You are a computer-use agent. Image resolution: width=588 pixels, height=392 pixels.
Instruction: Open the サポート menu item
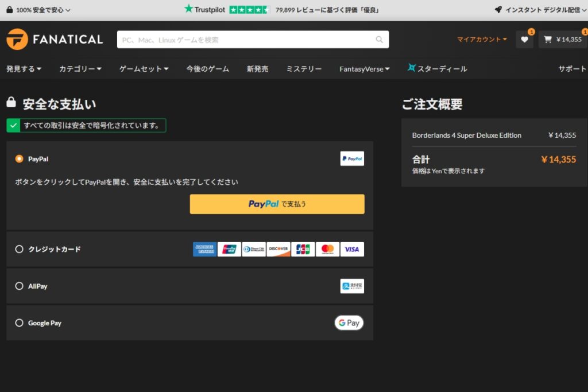click(572, 68)
